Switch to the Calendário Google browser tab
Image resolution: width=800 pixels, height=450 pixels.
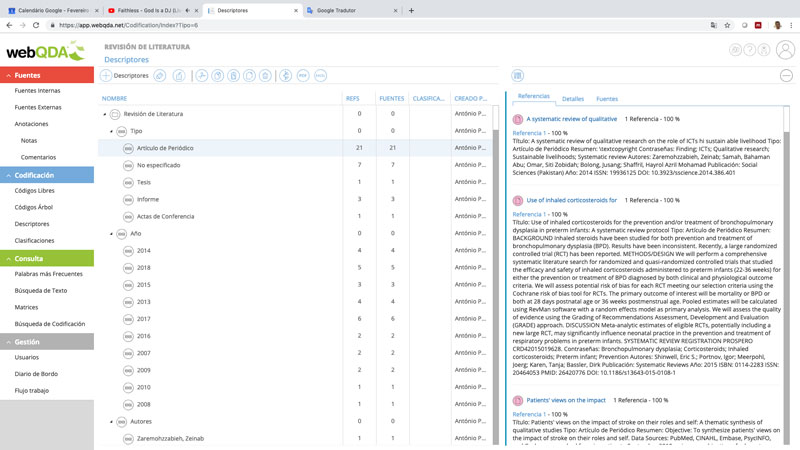53,10
